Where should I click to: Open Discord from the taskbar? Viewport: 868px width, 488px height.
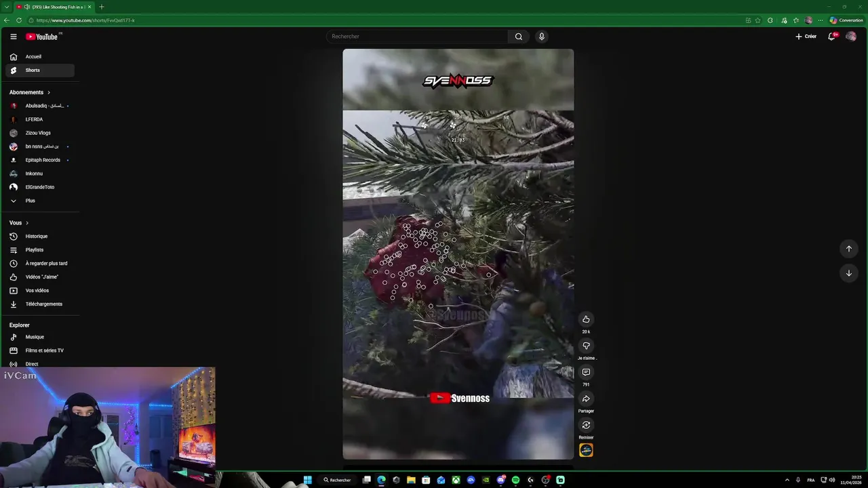[500, 480]
